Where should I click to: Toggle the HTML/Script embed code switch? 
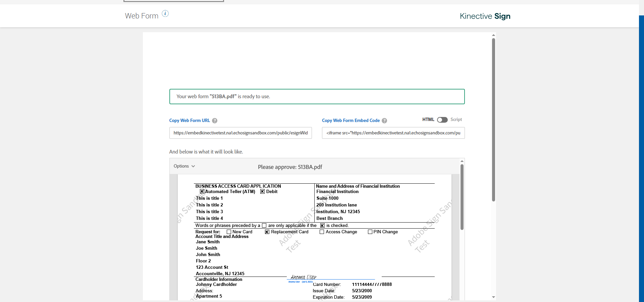tap(442, 120)
